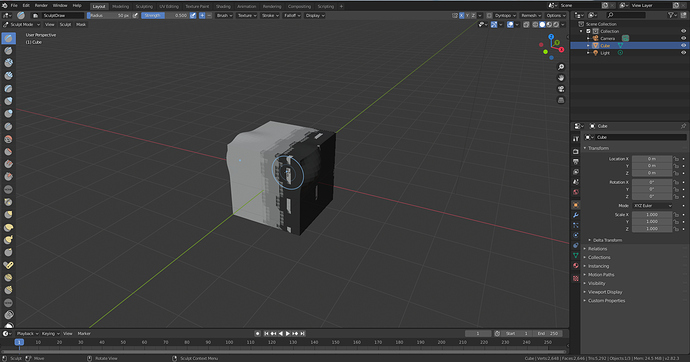Select the Clay sculpt brush
The height and width of the screenshot is (362, 690).
click(x=8, y=63)
